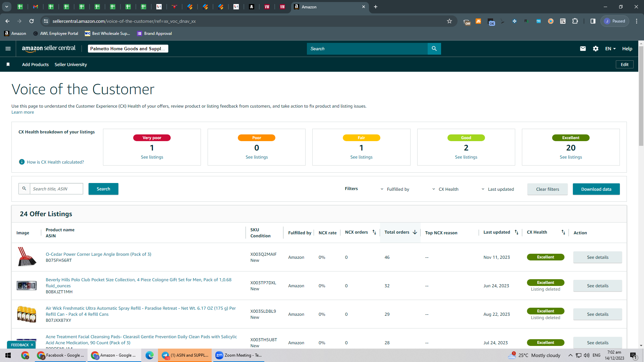Click See listings under Excellent
The width and height of the screenshot is (644, 362).
coord(571,157)
